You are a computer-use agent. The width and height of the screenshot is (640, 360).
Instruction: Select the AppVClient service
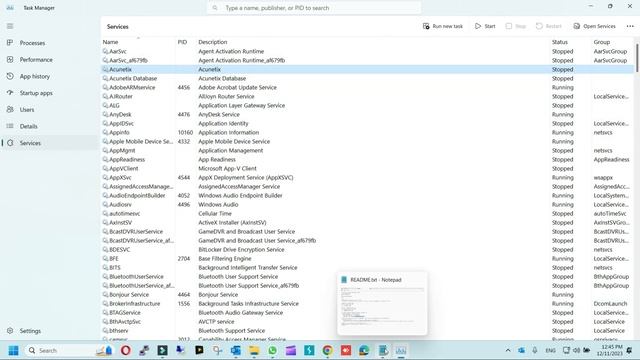coord(367,169)
